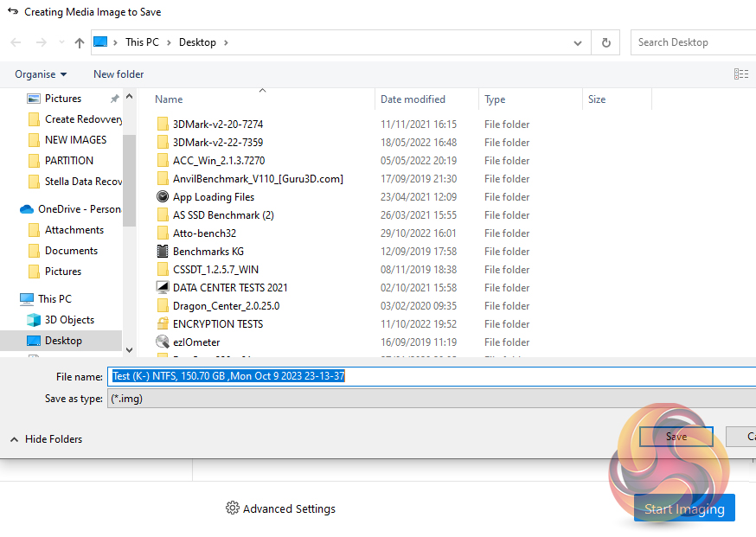Image resolution: width=756 pixels, height=537 pixels.
Task: Change the view layout icon
Action: click(741, 74)
